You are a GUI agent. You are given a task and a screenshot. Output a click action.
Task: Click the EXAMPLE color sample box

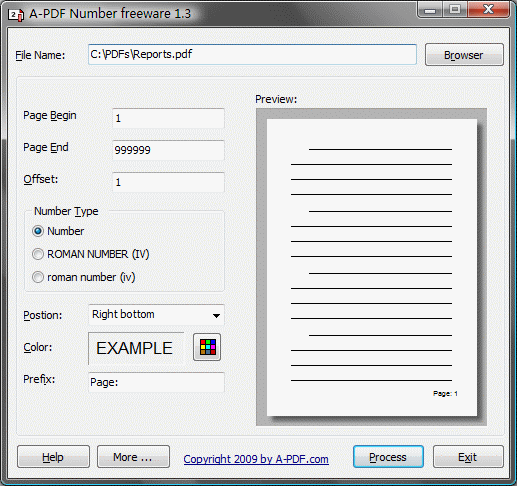point(136,348)
